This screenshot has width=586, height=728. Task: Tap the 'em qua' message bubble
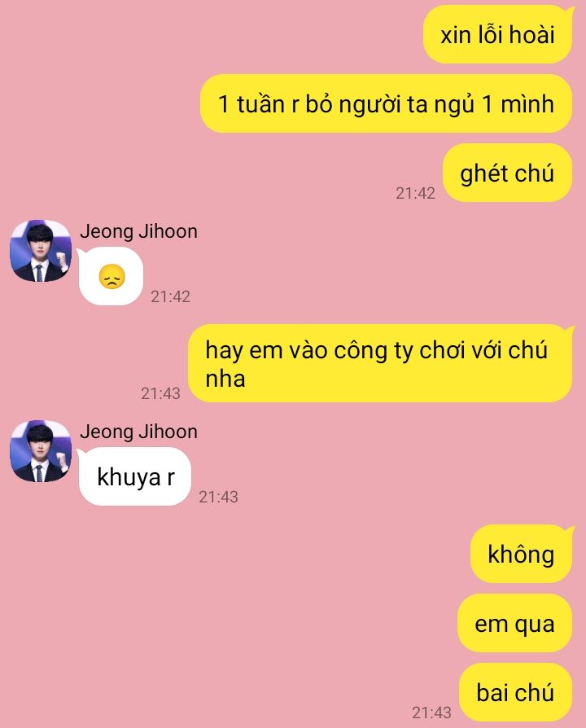514,623
